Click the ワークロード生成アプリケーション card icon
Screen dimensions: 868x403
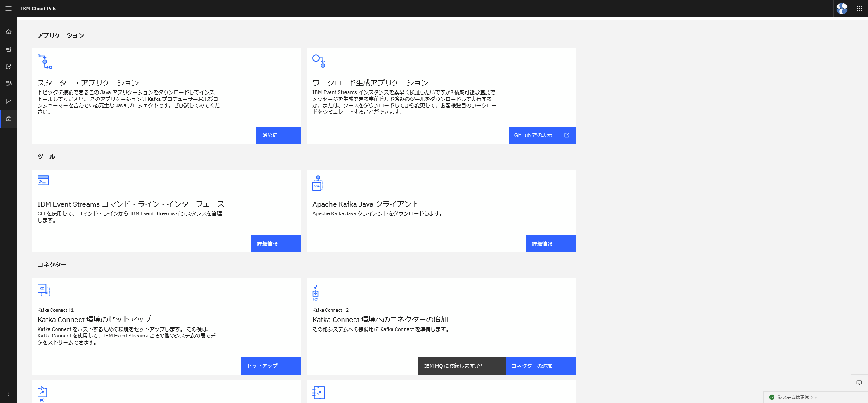pyautogui.click(x=319, y=61)
